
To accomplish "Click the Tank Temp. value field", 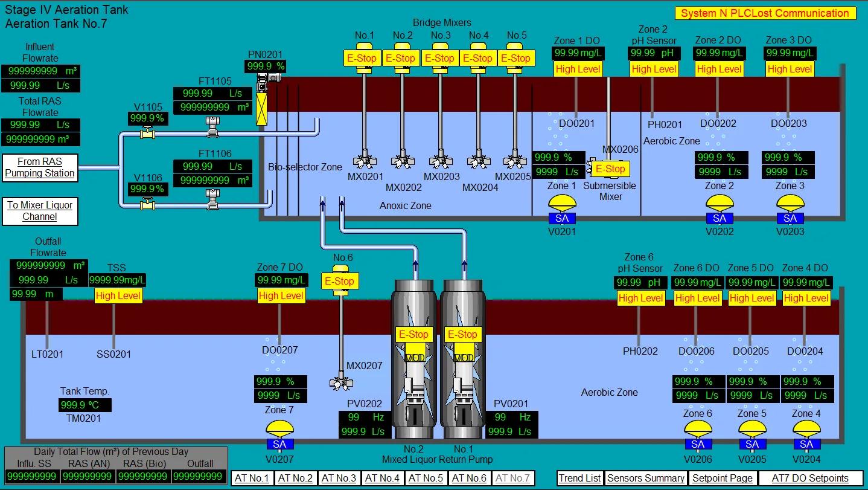I will pyautogui.click(x=85, y=405).
